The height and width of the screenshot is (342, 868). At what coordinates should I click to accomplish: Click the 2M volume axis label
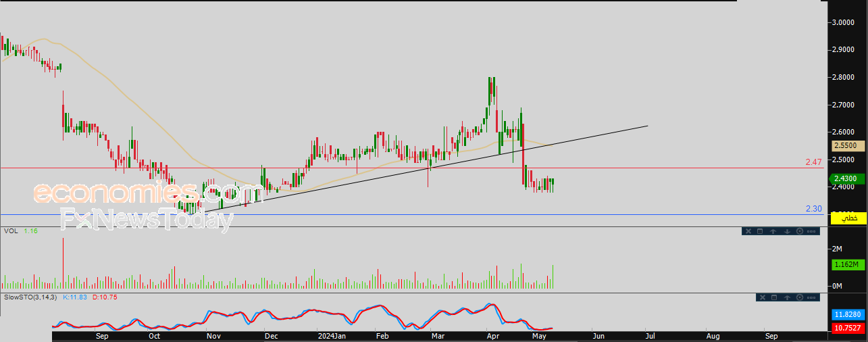[838, 249]
